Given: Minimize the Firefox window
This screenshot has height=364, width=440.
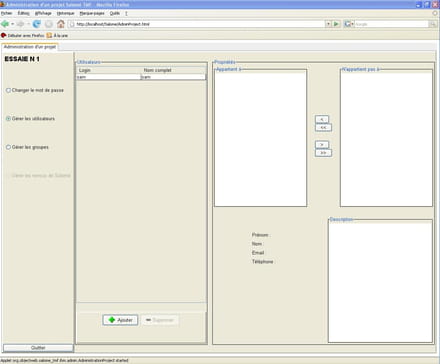Looking at the screenshot, I should pos(419,5).
